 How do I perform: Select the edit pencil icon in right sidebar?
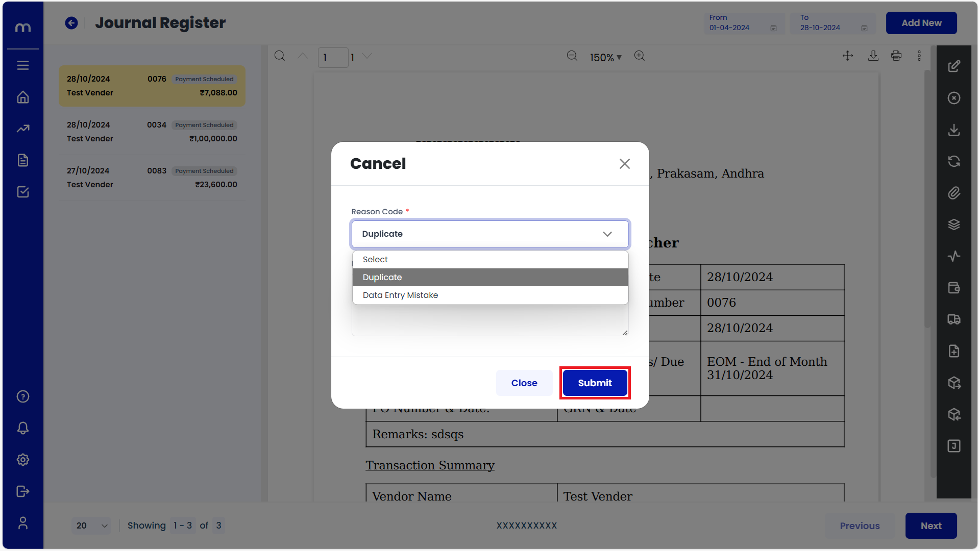click(x=954, y=66)
